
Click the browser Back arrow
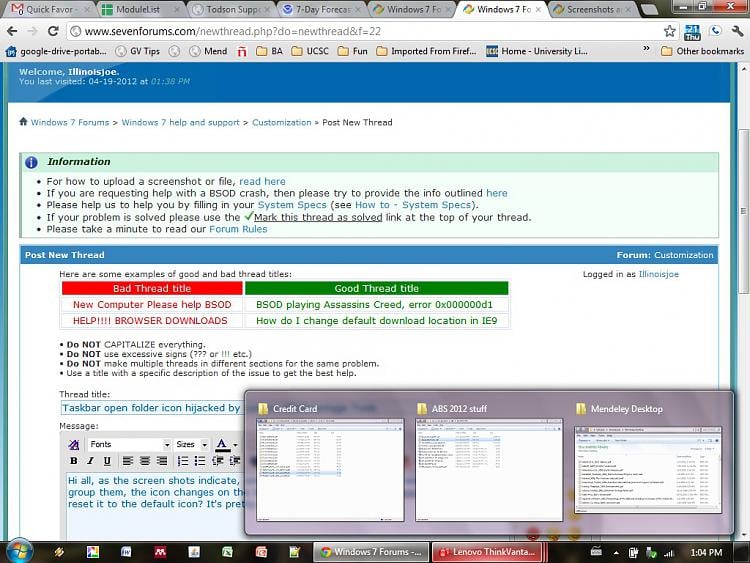[12, 32]
